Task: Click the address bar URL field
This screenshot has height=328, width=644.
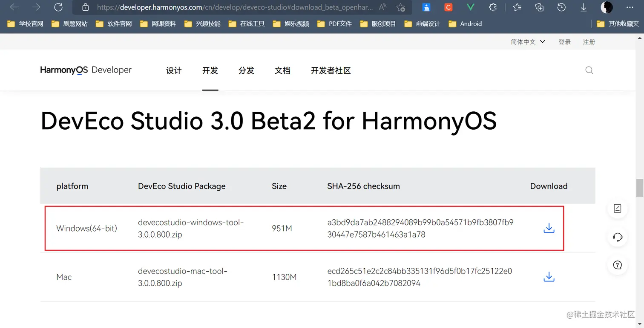Action: (235, 7)
